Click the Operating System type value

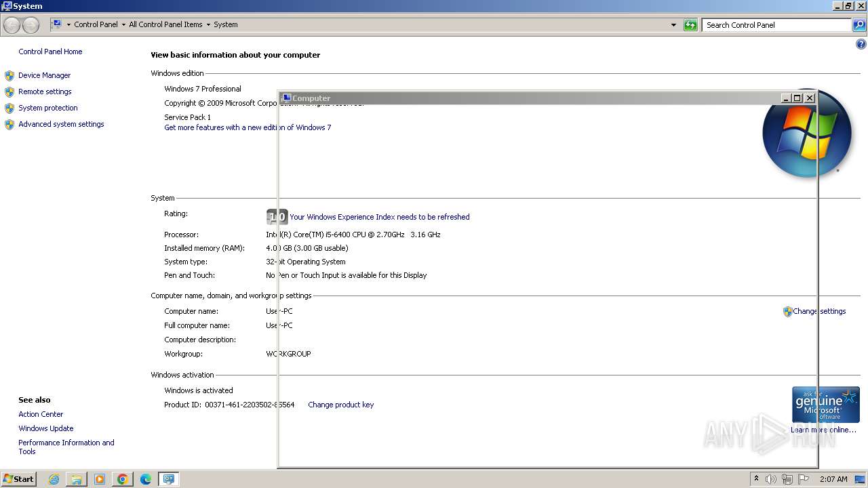306,262
